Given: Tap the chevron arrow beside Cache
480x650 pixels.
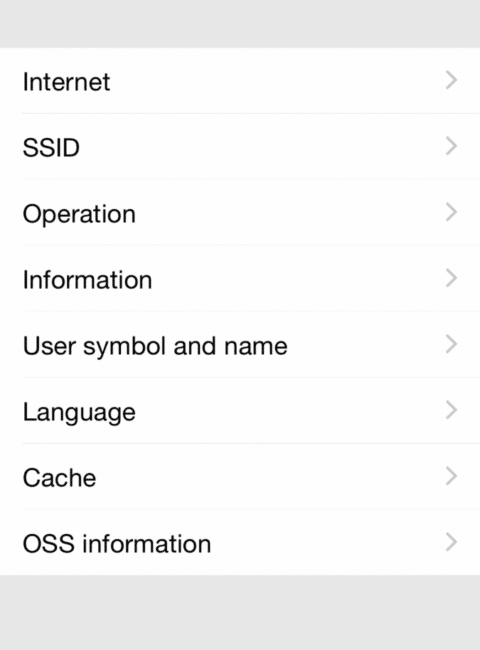Looking at the screenshot, I should pos(451,476).
